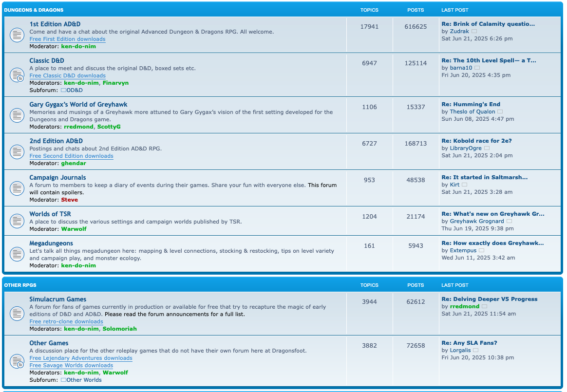This screenshot has width=567, height=392.
Task: View latest post icon next to barna10
Action: [477, 68]
